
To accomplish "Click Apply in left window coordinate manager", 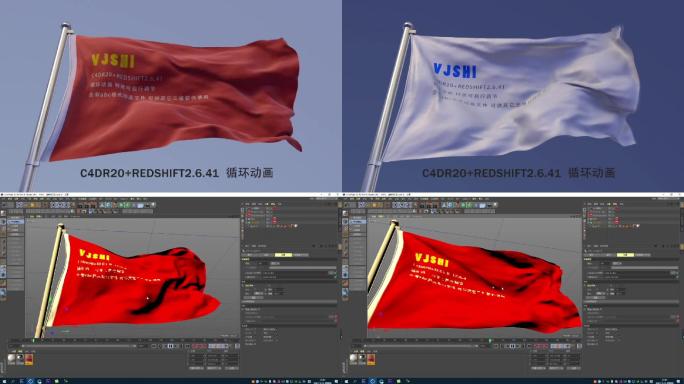I will coord(232,368).
